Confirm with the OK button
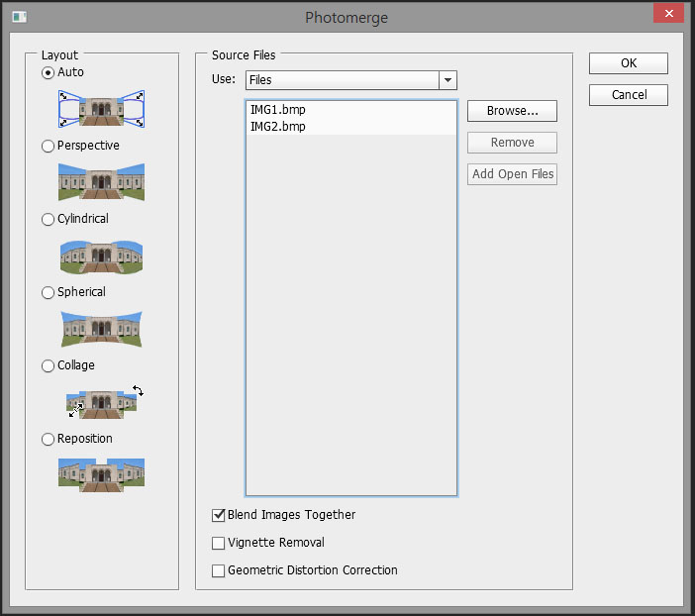This screenshot has width=695, height=616. (628, 63)
